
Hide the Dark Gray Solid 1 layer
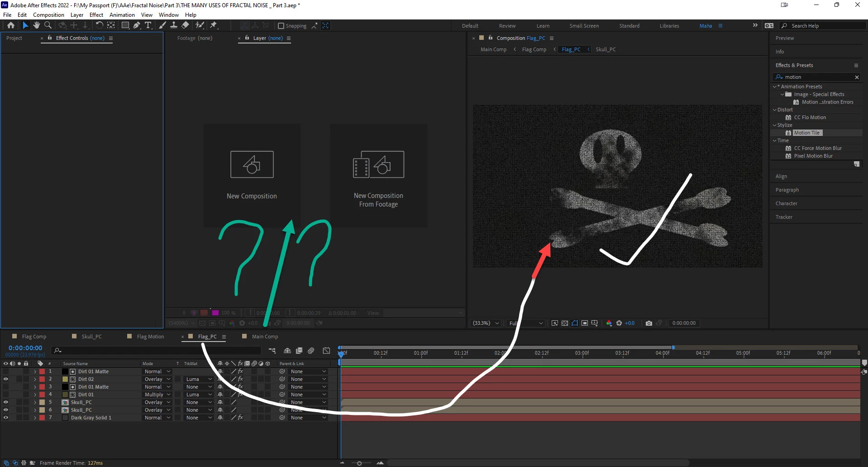[x=5, y=418]
